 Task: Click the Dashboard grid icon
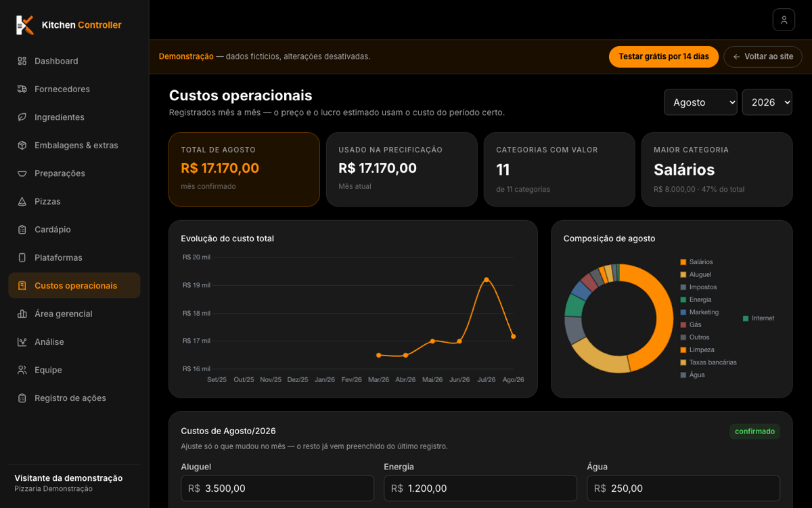[x=22, y=61]
